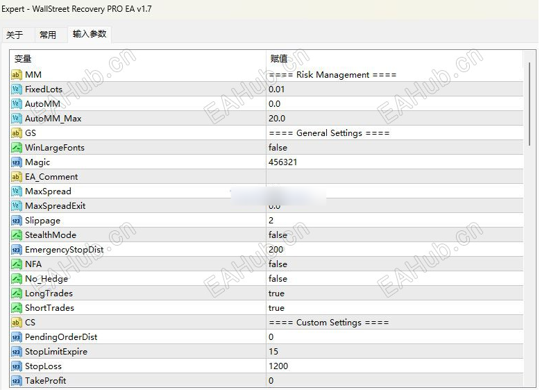Screen dimensions: 542x392
Task: Select the StealthMode variable name
Action: pos(51,235)
